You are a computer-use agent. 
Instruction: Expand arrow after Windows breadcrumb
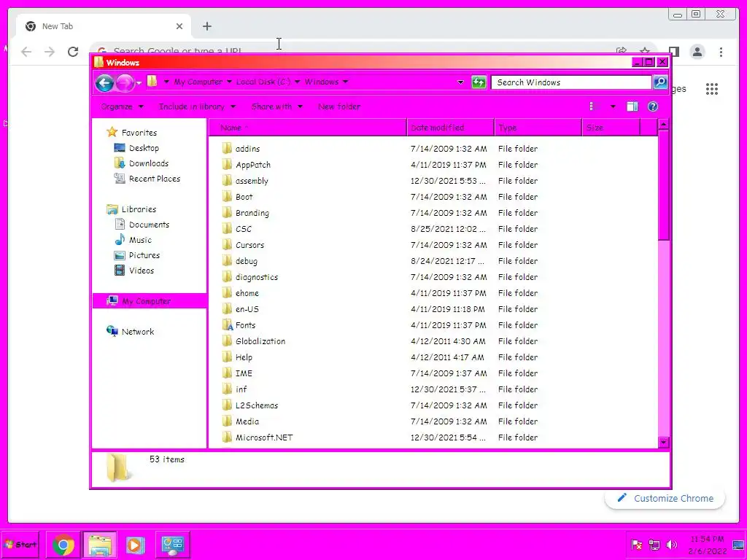pyautogui.click(x=345, y=82)
